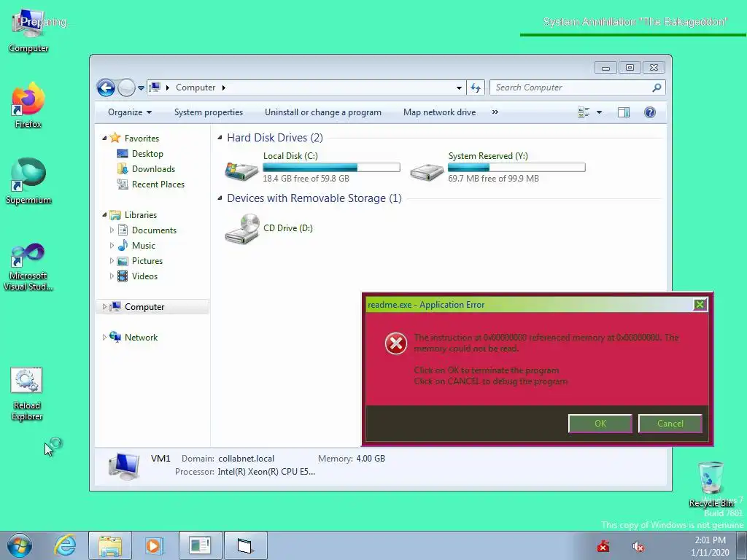Image resolution: width=747 pixels, height=560 pixels.
Task: Open recent pages dropdown beside forward button
Action: (x=141, y=88)
